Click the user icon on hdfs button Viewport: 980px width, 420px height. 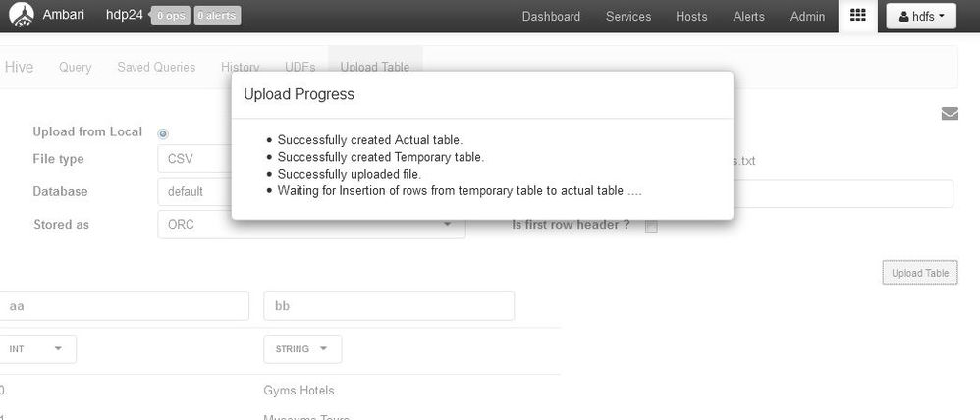[903, 17]
